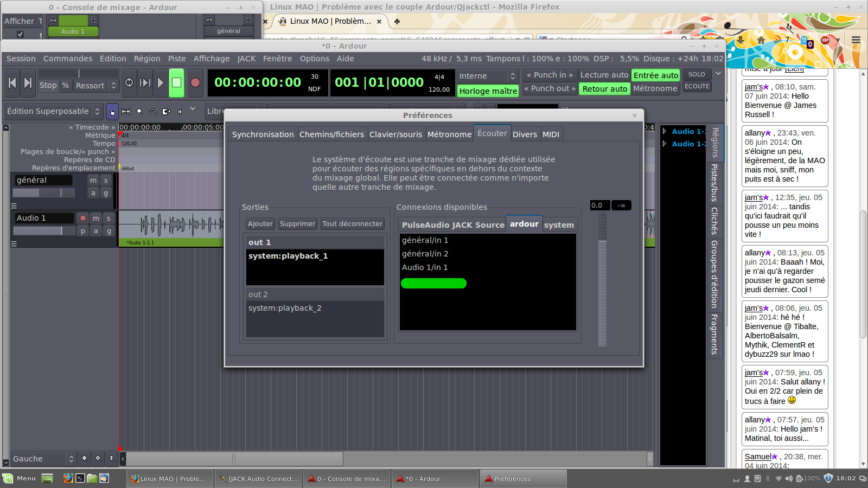Image resolution: width=868 pixels, height=488 pixels.
Task: Select général/in 1 connection
Action: point(425,240)
